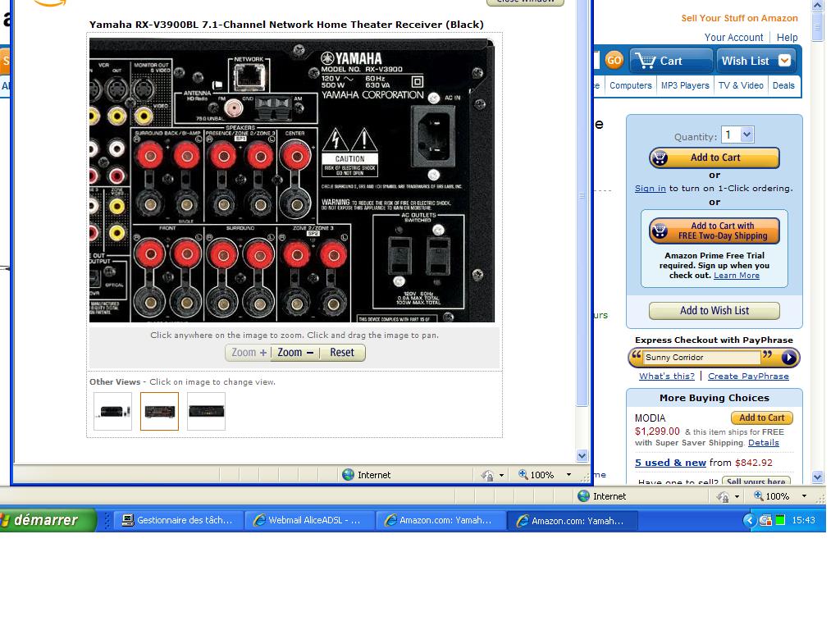
Task: Open the TV & Video category tab
Action: [x=741, y=85]
